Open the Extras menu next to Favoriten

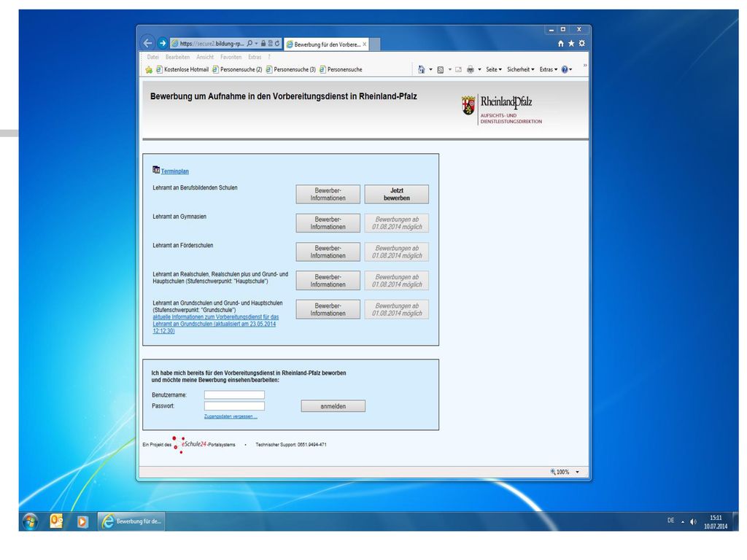[255, 57]
